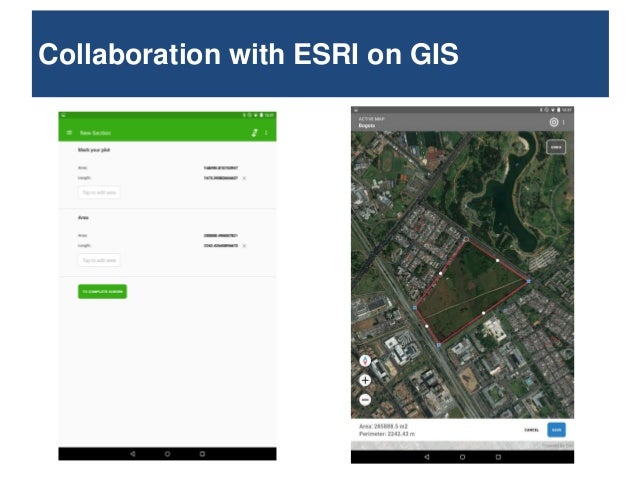Click the Area 285888.5 m2 readout
This screenshot has width=638, height=479.
383,426
